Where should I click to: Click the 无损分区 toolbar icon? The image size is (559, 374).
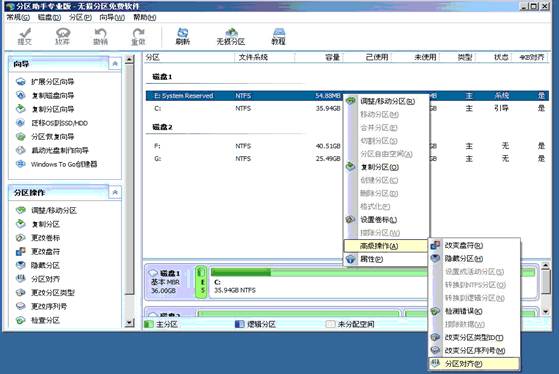231,36
